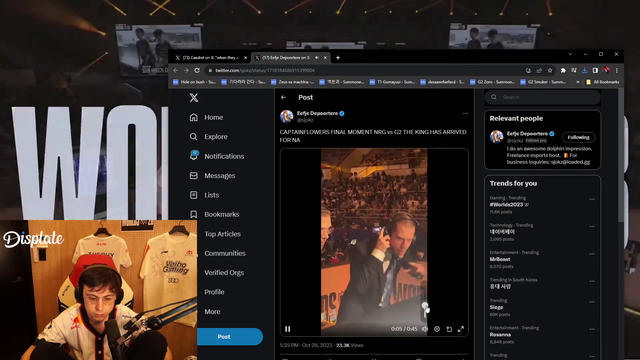Open the post's three-dot options menu
The height and width of the screenshot is (360, 640).
(465, 113)
